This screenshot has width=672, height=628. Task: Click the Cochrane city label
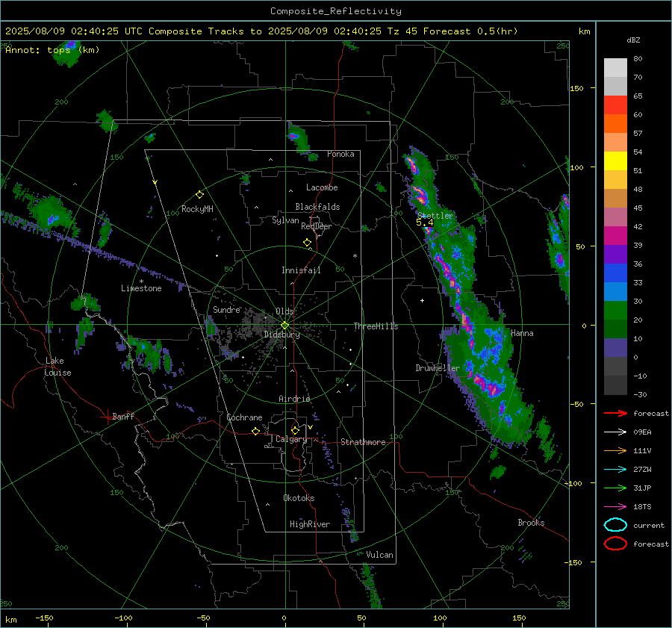point(244,417)
